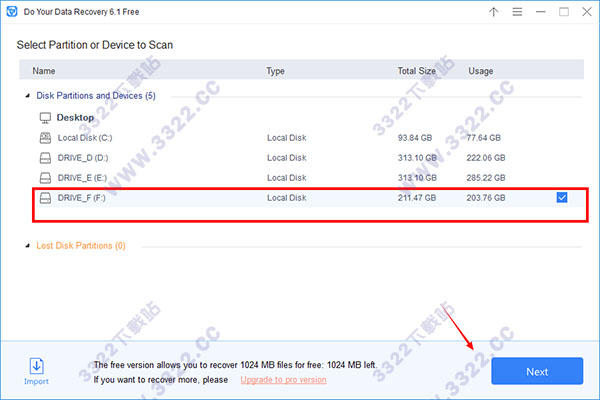Click the Type column header
This screenshot has height=400, width=600.
click(275, 71)
